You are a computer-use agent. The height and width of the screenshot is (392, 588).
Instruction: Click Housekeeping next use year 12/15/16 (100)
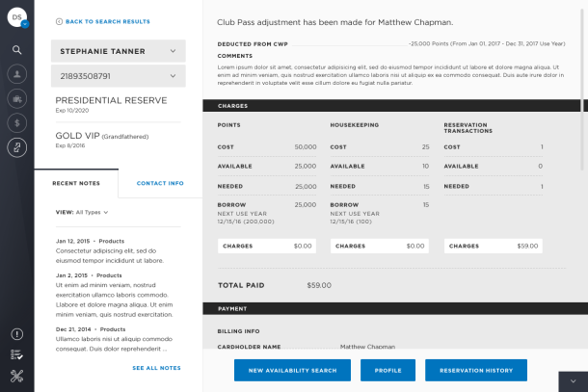coord(351,222)
